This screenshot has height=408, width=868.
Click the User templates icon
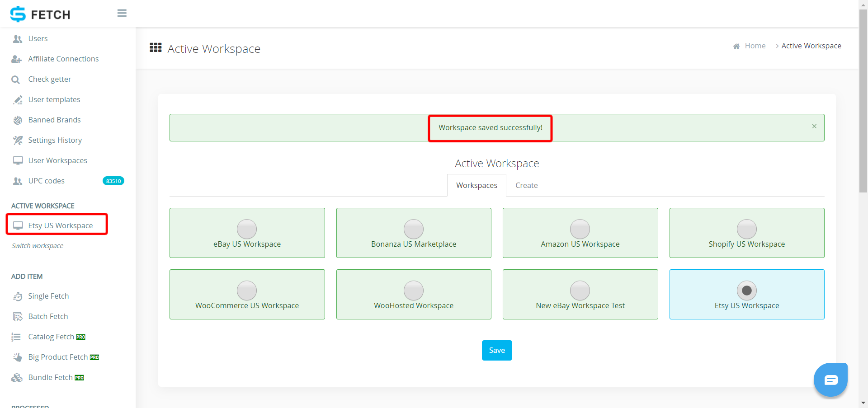click(18, 100)
